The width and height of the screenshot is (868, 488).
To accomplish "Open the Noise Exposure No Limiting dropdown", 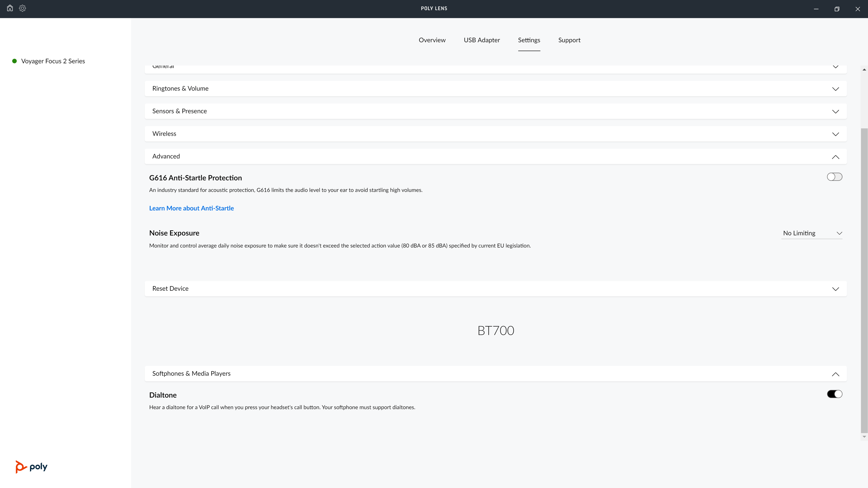I will (811, 233).
